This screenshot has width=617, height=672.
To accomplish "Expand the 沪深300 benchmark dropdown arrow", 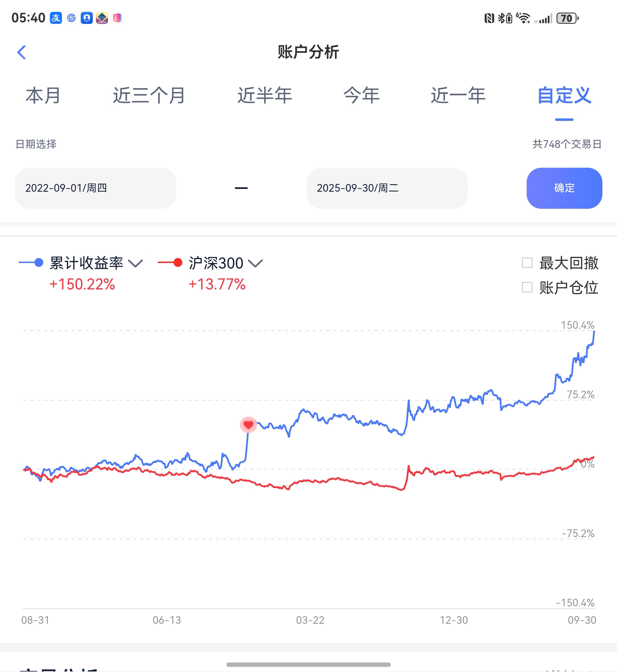I will coord(256,263).
